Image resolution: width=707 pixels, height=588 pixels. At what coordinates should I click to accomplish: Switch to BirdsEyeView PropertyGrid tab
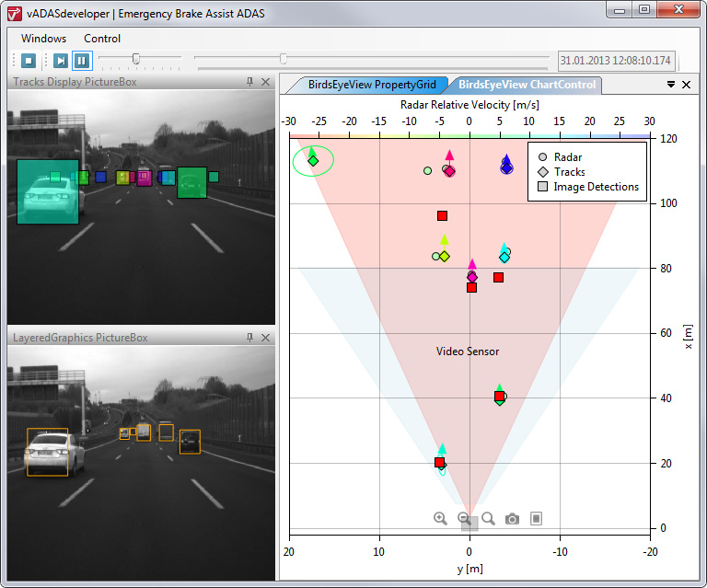(x=372, y=85)
